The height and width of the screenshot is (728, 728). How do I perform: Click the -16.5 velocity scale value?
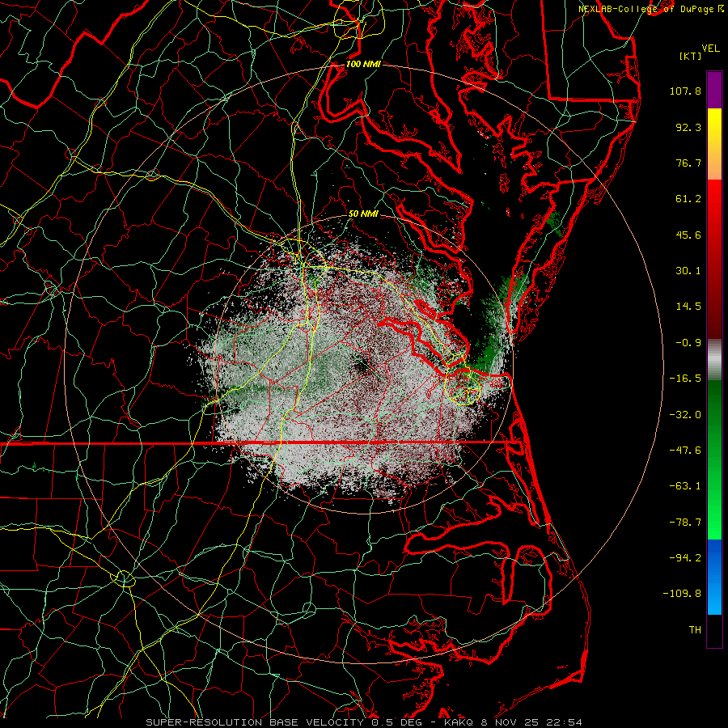click(x=685, y=379)
